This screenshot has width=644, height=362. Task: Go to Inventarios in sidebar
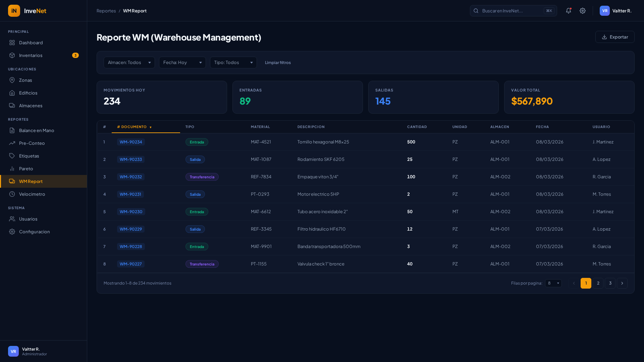click(x=31, y=55)
